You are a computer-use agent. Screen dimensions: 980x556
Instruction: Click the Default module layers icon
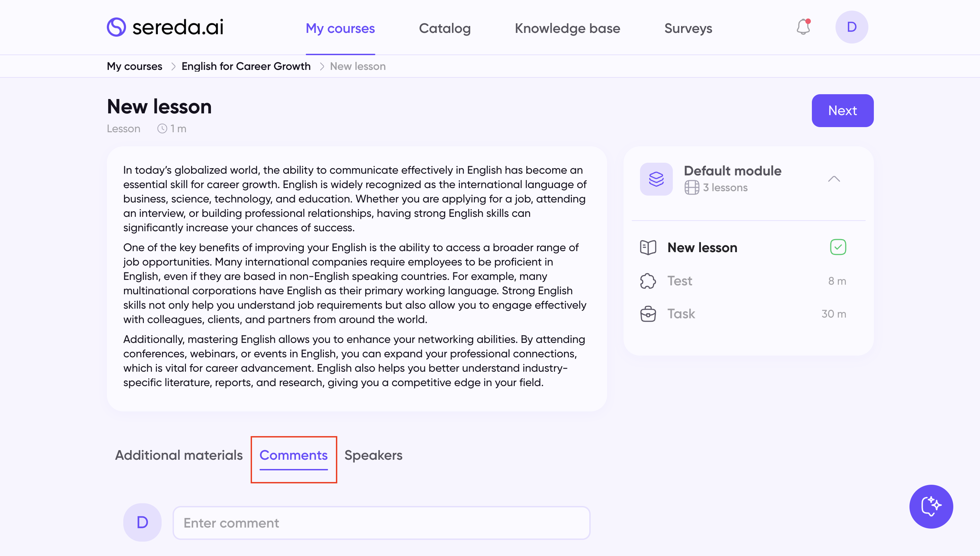coord(656,179)
